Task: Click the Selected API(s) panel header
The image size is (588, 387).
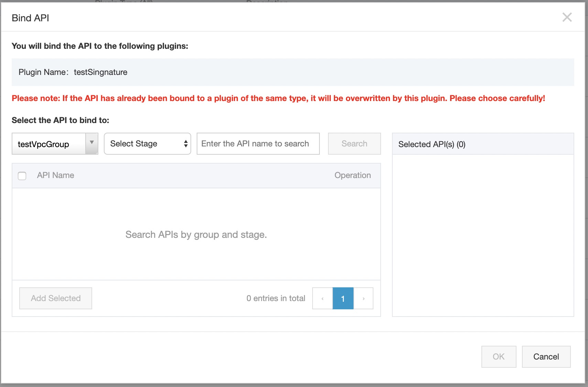Action: tap(432, 144)
